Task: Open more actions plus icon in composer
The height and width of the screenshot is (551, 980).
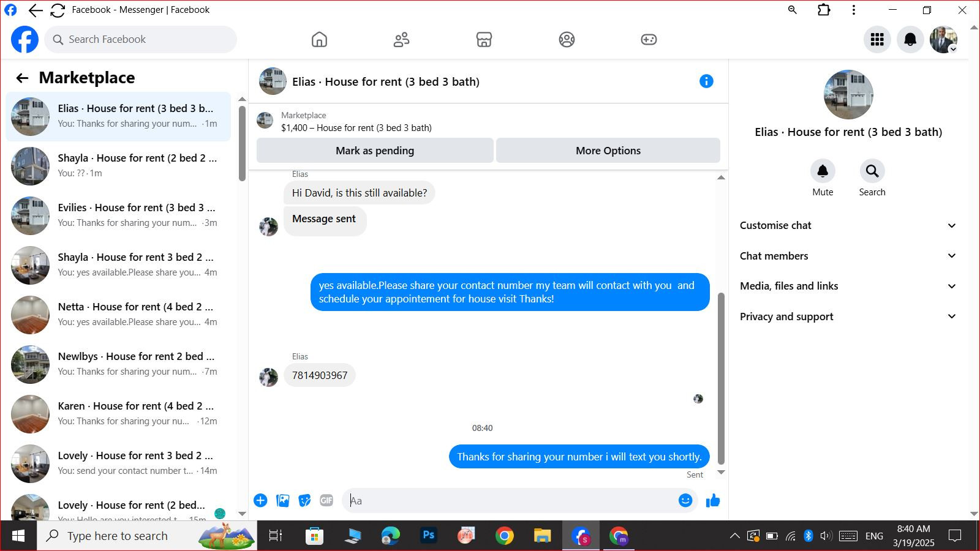Action: click(x=260, y=501)
